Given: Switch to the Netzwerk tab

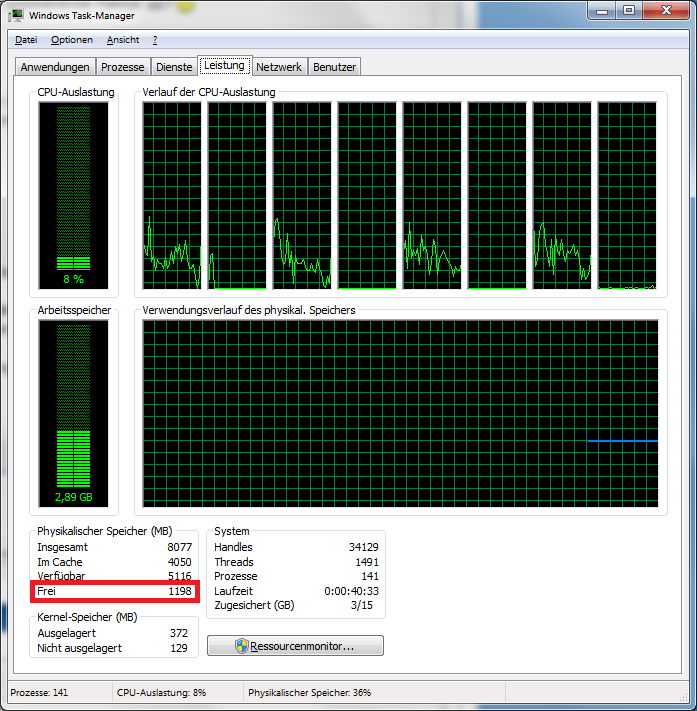Looking at the screenshot, I should 279,67.
